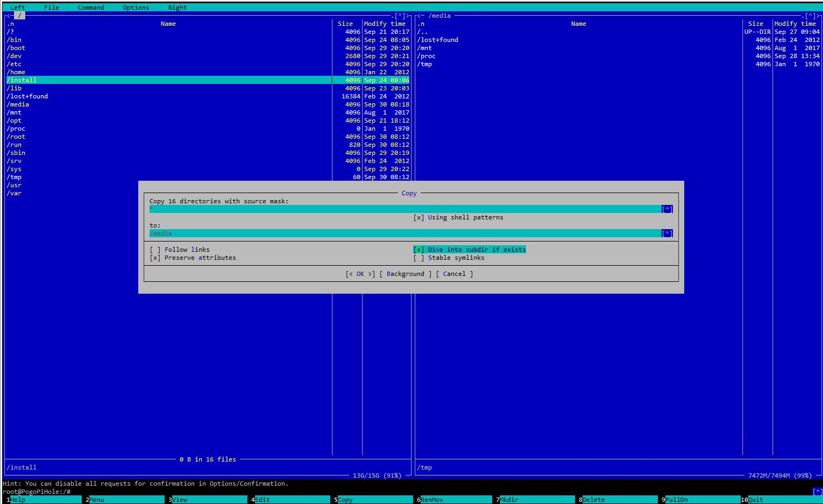Screen dimensions: 823x504
Task: Open destination path history dropdown
Action: pyautogui.click(x=667, y=233)
